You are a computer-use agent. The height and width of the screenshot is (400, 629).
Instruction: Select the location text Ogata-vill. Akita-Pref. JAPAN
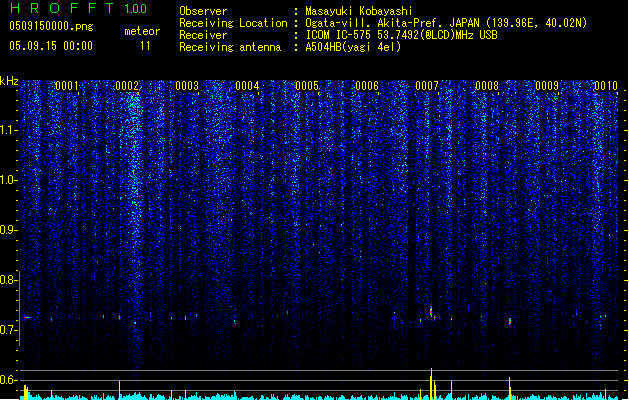(393, 23)
